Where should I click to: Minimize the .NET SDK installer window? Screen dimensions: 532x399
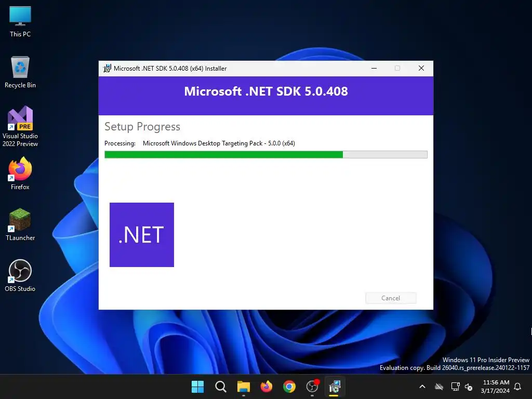click(374, 68)
